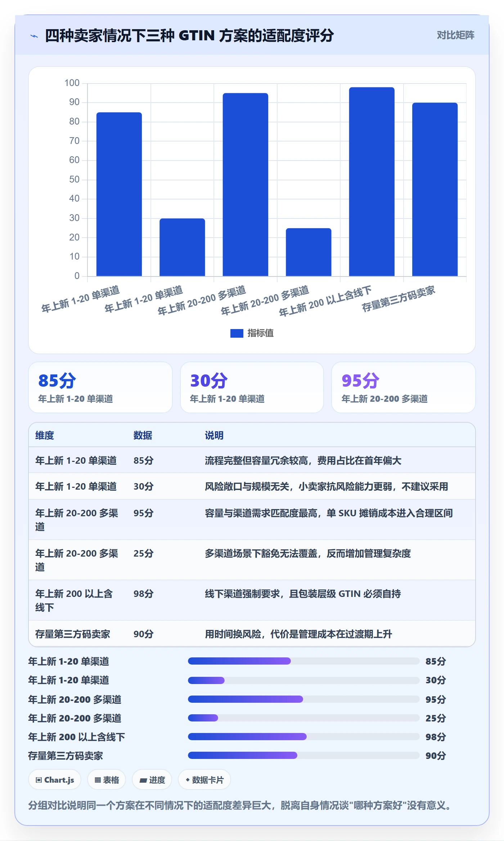504x841 pixels.
Task: Click the chart bar reaching 85
Action: pos(119,194)
